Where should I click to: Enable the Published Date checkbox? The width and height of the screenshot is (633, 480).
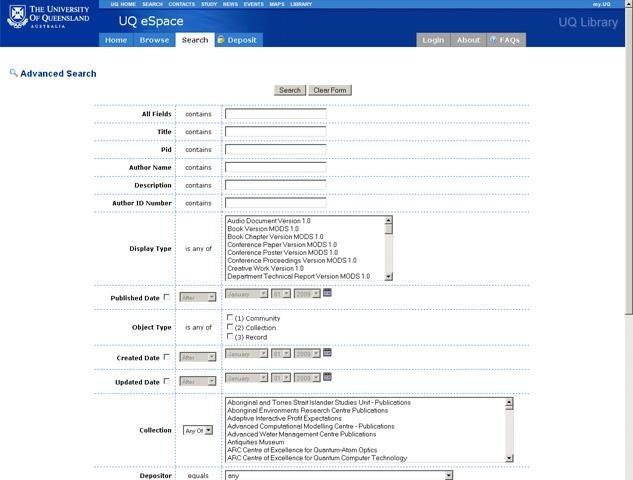pos(167,297)
